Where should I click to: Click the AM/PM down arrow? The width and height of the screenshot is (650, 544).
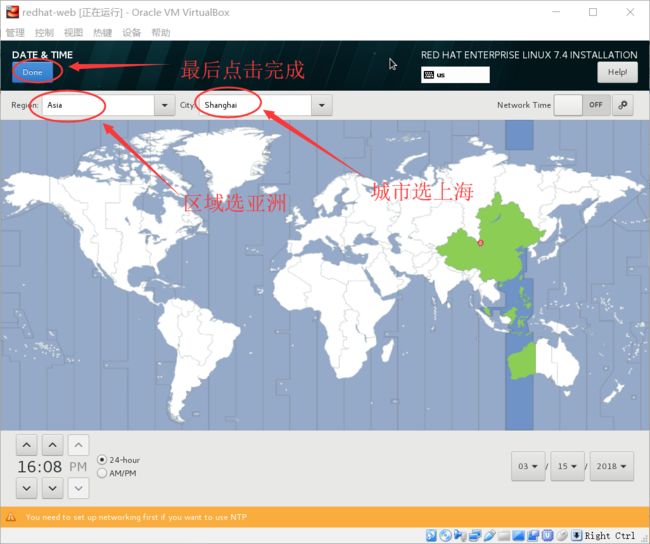78,488
